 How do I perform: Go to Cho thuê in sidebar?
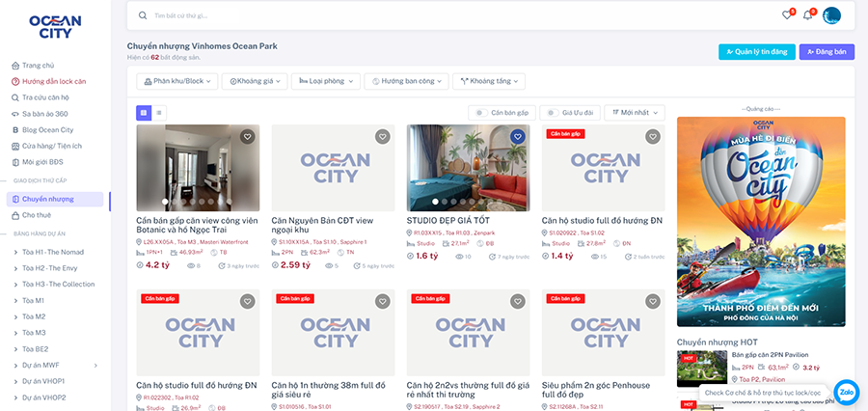37,214
